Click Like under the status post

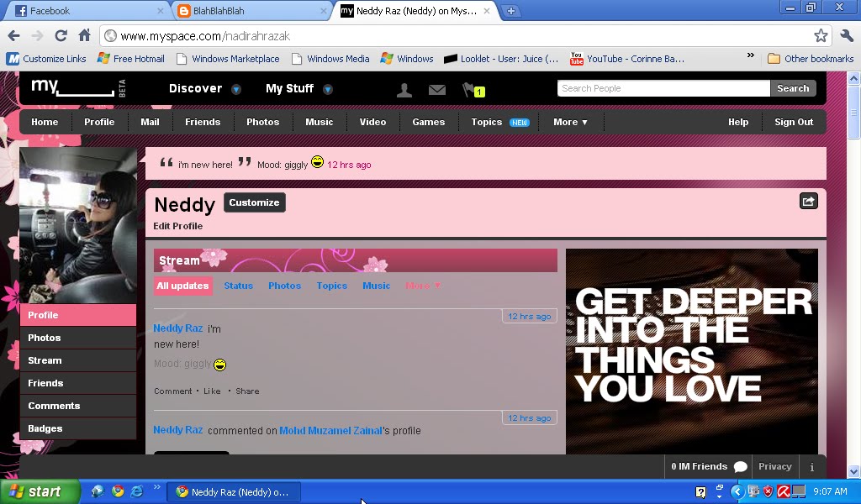[x=212, y=391]
